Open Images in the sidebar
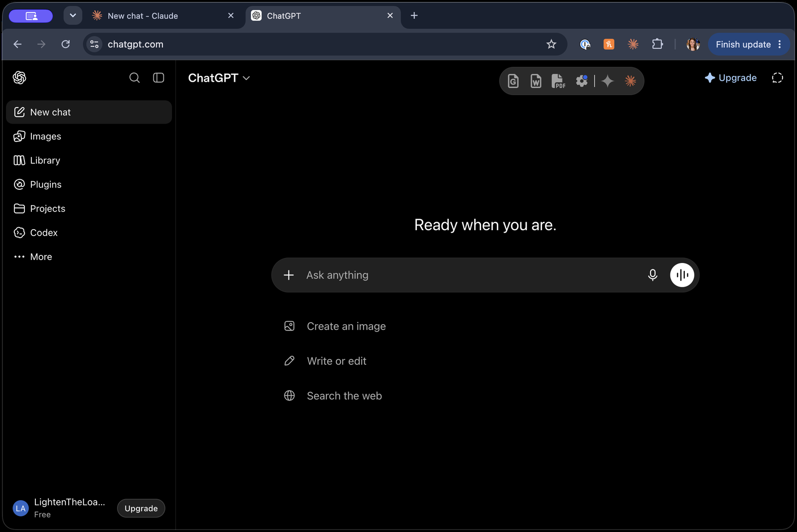This screenshot has height=532, width=797. [x=89, y=136]
